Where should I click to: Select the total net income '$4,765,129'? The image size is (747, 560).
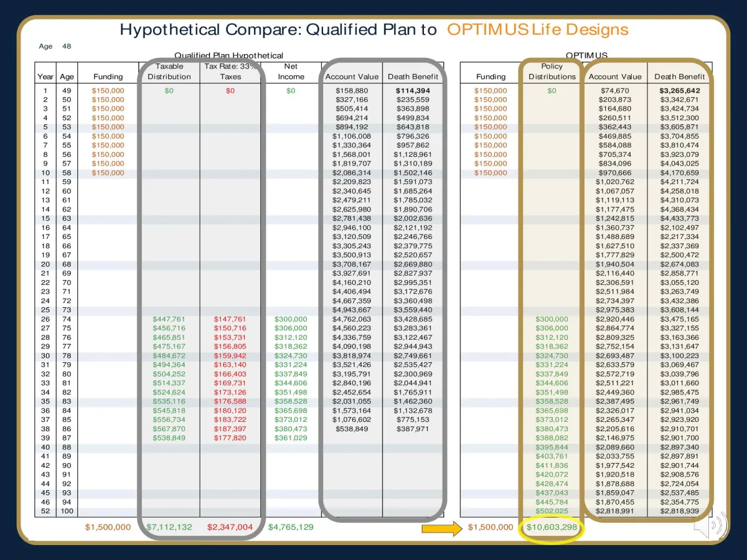click(x=291, y=527)
